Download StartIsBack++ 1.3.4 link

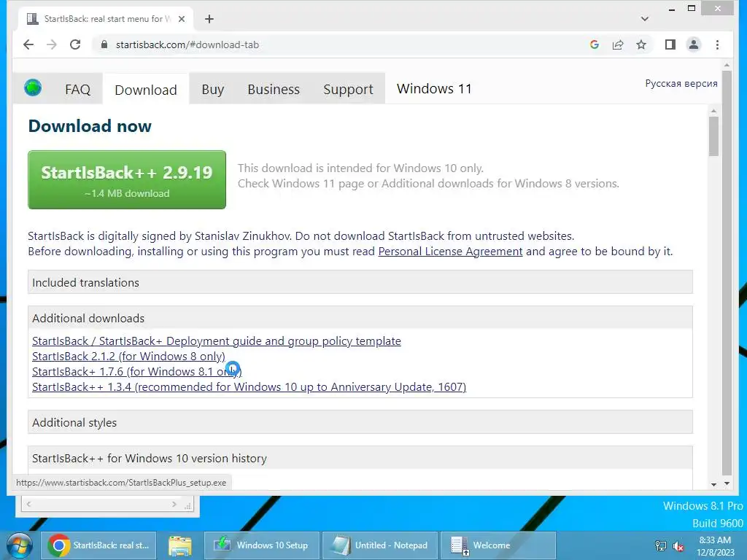coord(249,386)
